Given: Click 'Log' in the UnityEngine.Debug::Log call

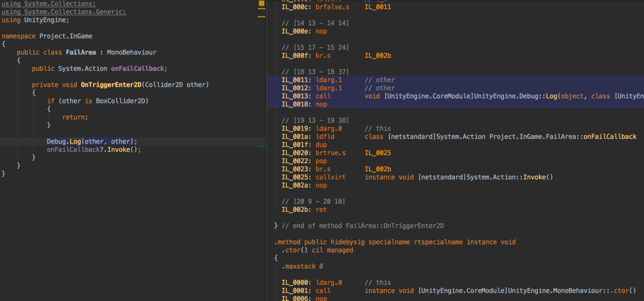Looking at the screenshot, I should [x=551, y=96].
